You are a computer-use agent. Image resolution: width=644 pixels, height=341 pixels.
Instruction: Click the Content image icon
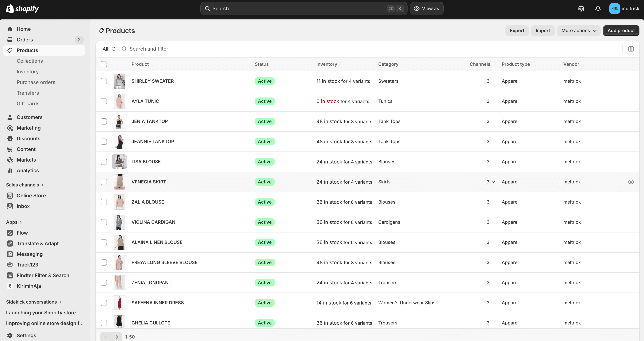pos(10,149)
